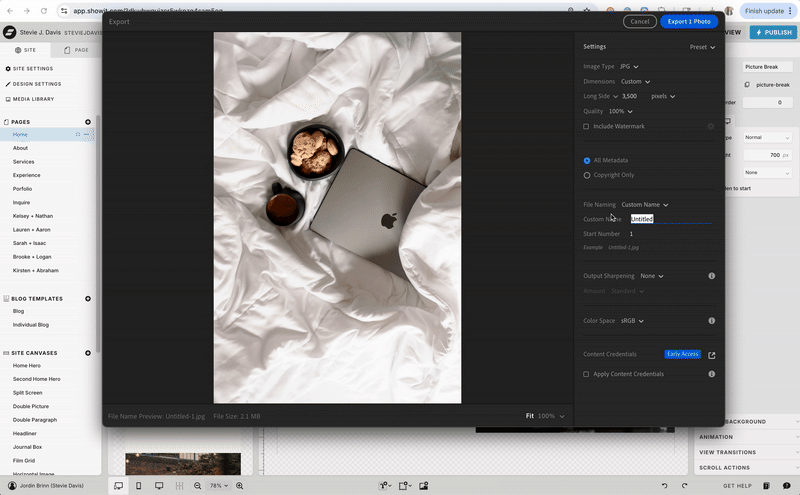Open the Preset dropdown in Settings
Screen dimensions: 800x495
(x=702, y=47)
